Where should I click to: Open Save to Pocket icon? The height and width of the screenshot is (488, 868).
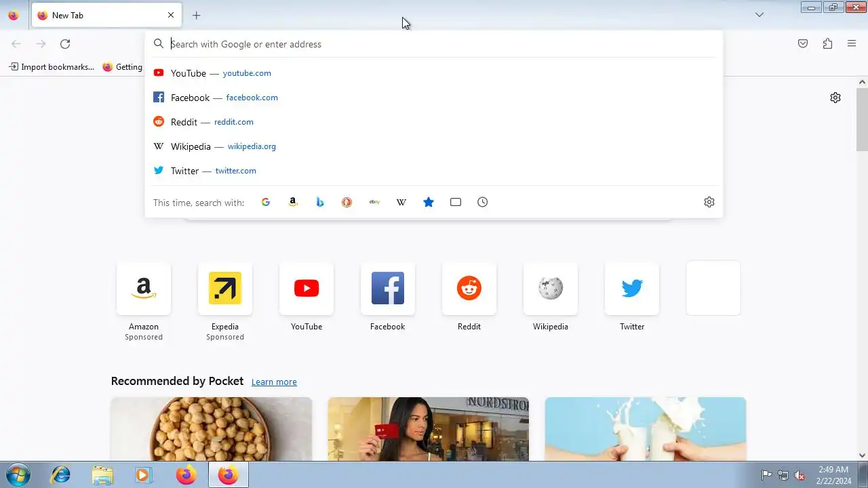(803, 44)
